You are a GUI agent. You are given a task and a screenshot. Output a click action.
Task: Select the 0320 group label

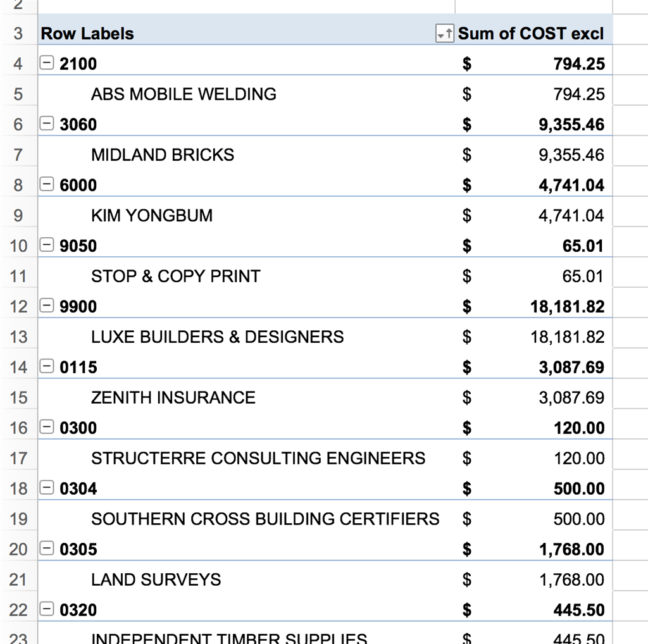click(x=78, y=610)
